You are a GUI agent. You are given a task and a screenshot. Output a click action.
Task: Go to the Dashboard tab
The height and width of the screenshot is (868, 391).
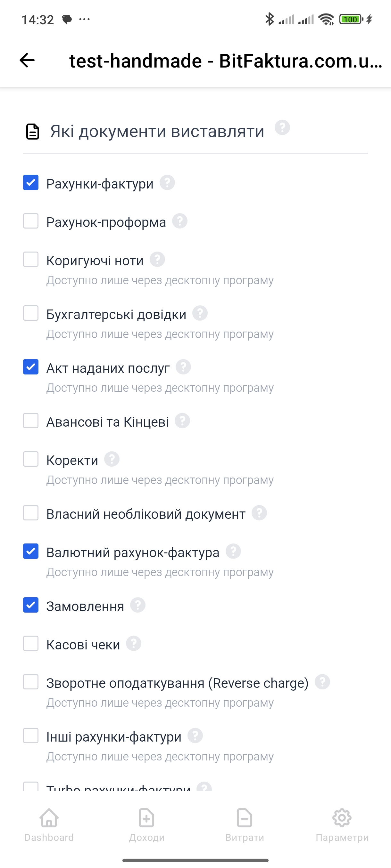[x=49, y=825]
